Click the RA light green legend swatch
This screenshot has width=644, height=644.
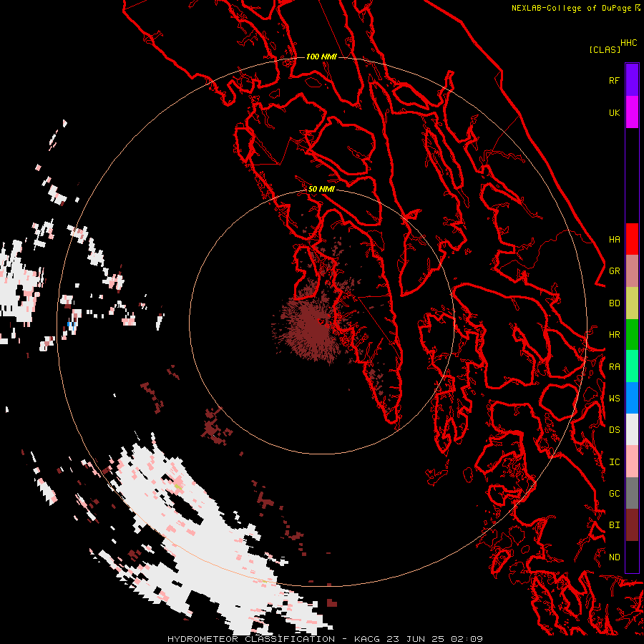point(632,366)
